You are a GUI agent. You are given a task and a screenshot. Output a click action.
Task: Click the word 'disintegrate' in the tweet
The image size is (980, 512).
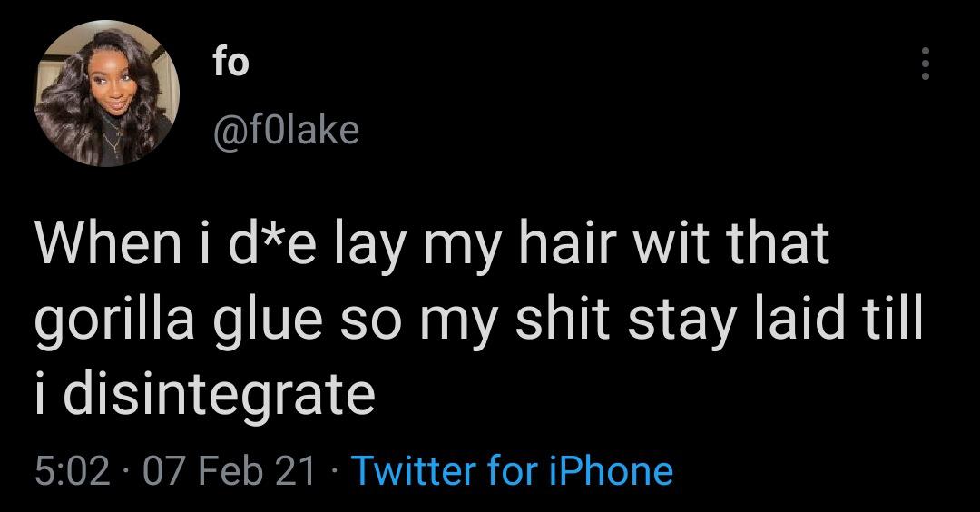[x=219, y=393]
